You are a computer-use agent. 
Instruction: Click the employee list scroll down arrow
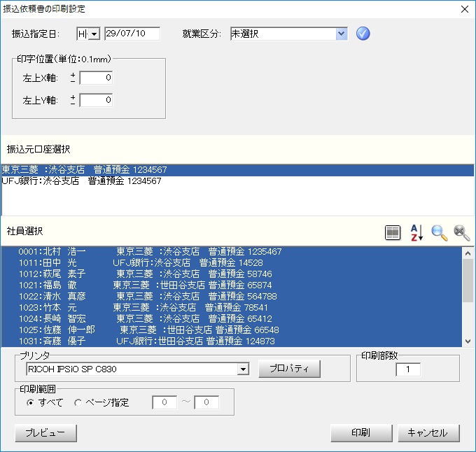(x=468, y=341)
